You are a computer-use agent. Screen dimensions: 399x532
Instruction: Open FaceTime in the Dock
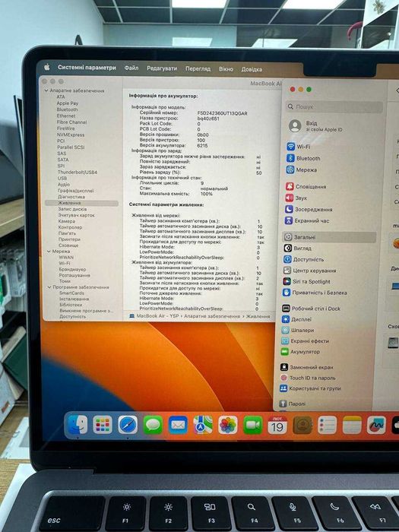click(253, 425)
